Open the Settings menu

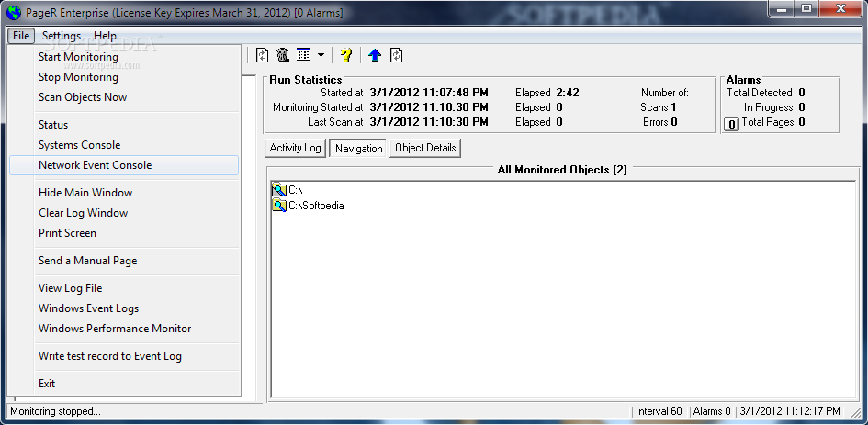tap(62, 36)
